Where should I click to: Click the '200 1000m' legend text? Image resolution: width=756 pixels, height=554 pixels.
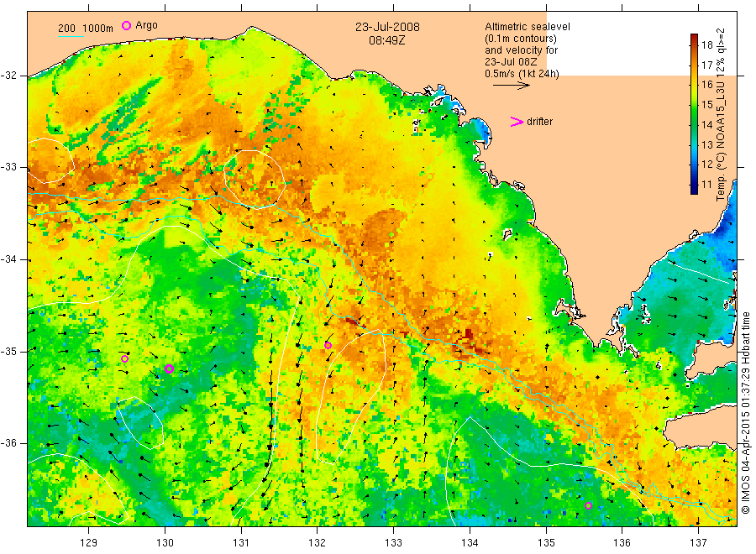coord(86,28)
